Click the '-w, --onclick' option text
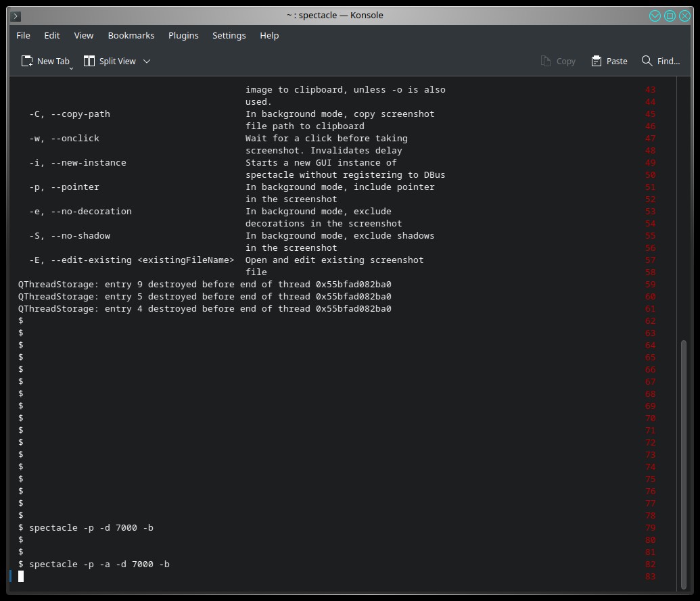The image size is (700, 601). point(64,139)
